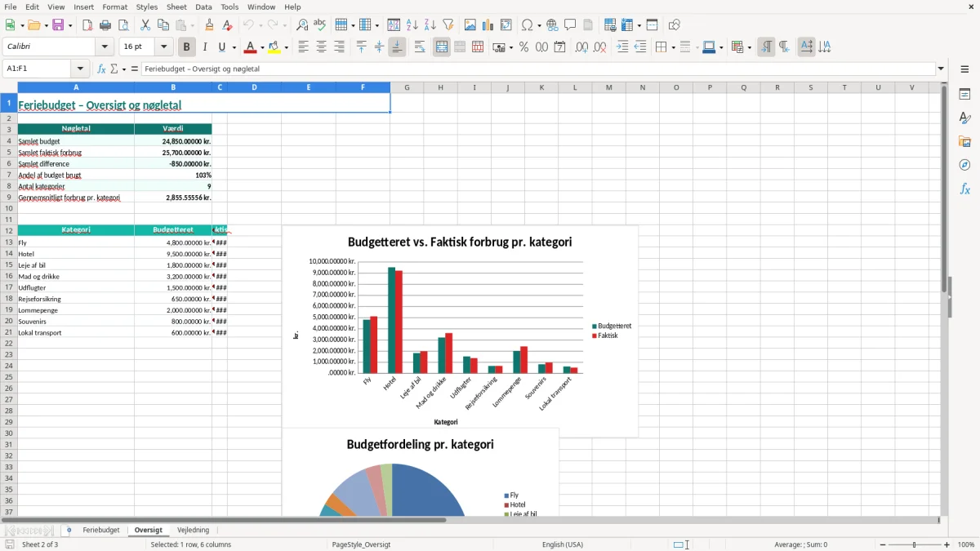Click the Increase Indent icon

(622, 47)
